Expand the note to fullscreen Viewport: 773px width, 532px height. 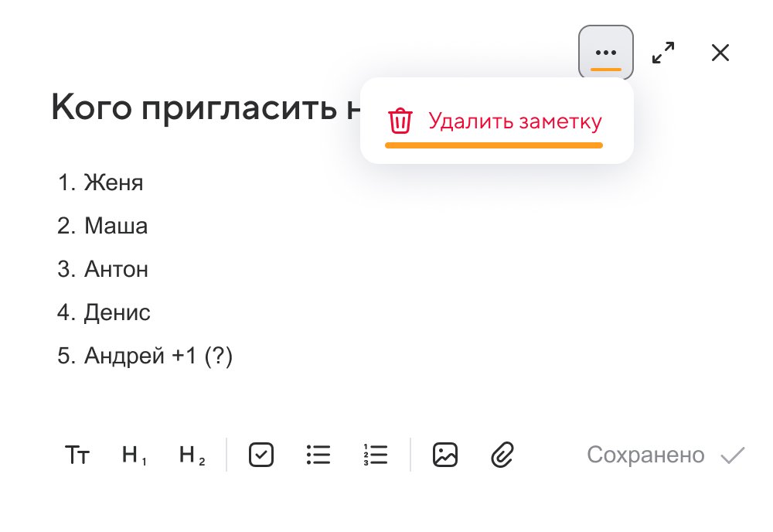[663, 53]
